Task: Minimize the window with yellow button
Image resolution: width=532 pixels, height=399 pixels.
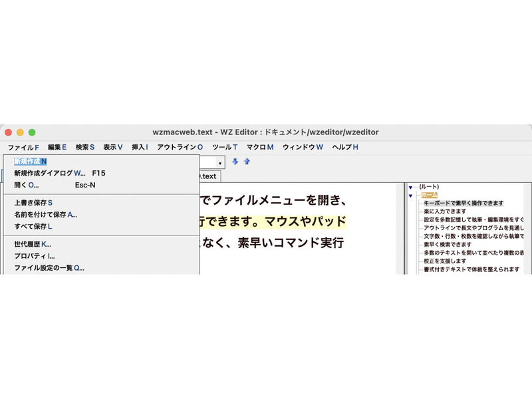Action: pyautogui.click(x=20, y=132)
